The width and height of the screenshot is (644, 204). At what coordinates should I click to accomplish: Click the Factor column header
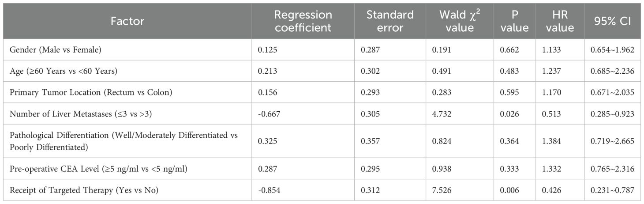click(127, 21)
